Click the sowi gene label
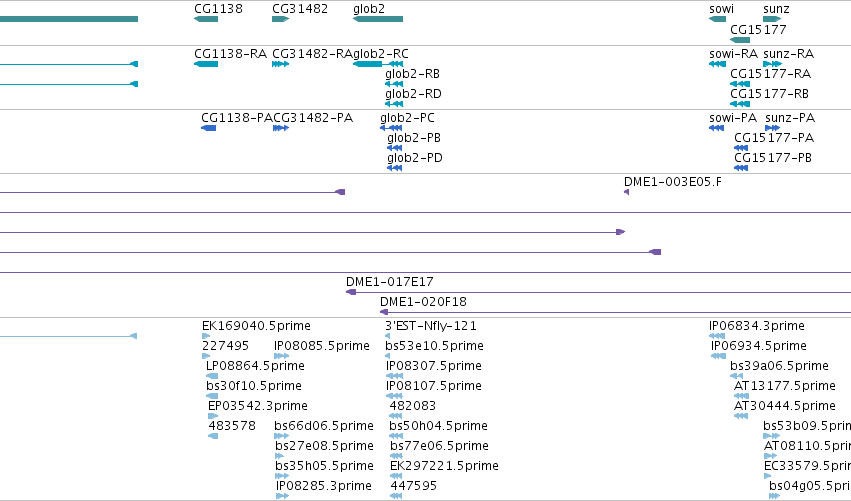This screenshot has width=851, height=501. 721,9
